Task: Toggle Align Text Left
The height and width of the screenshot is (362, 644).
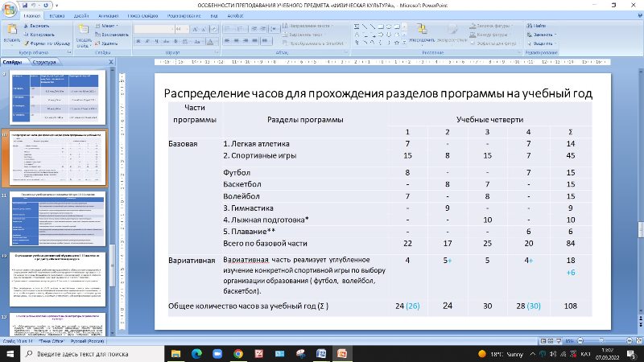Action: point(227,41)
